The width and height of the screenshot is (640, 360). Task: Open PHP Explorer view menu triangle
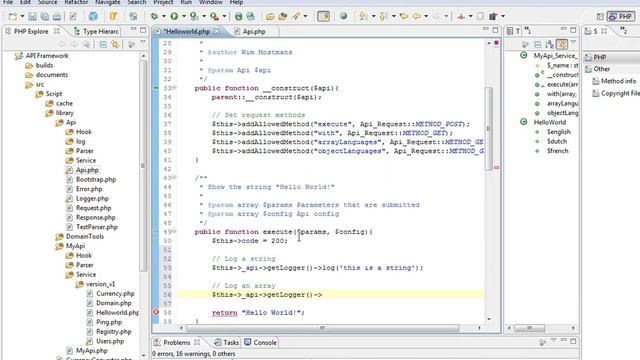143,42
